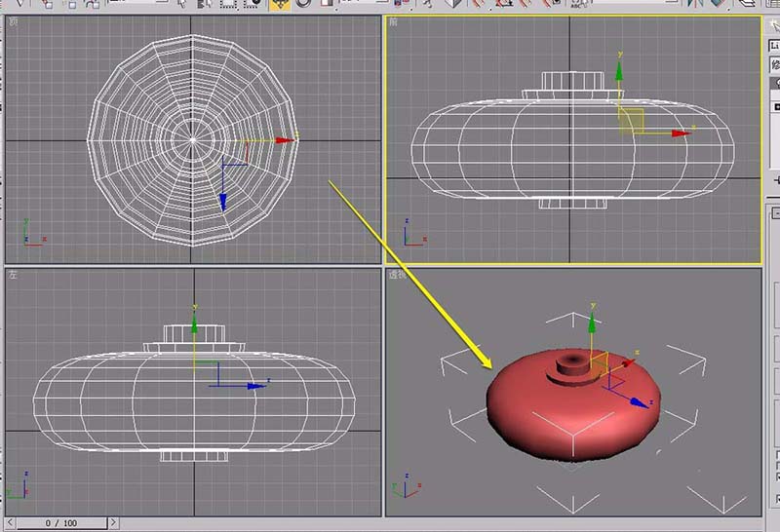Image resolution: width=780 pixels, height=532 pixels.
Task: Activate the Select and Rotate tool
Action: point(303,4)
